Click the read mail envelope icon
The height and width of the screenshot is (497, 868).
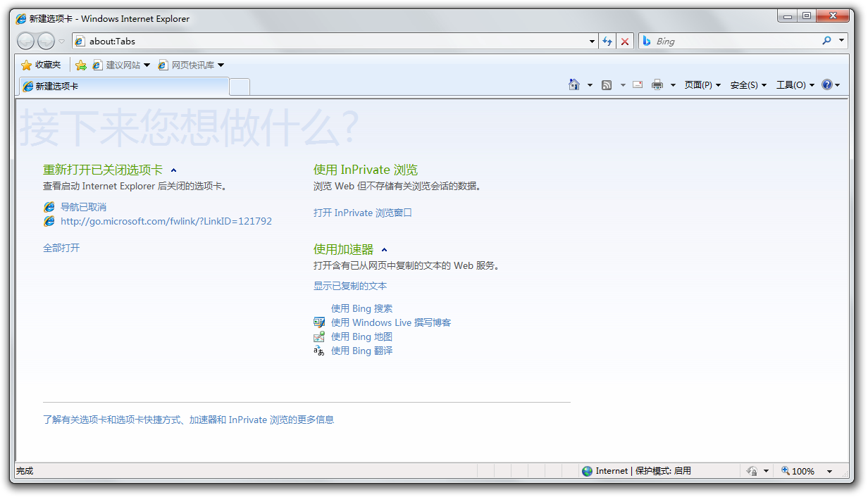[x=638, y=84]
